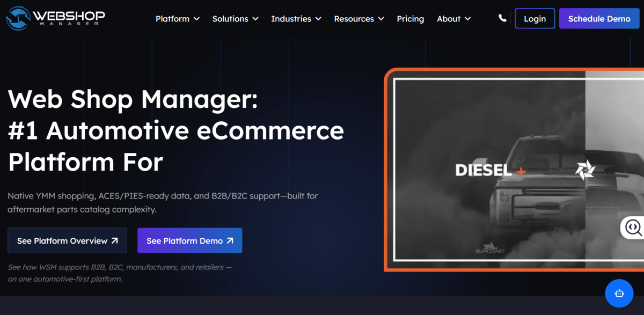644x315 pixels.
Task: Click the hero headline 'Web Shop Manager:'
Action: click(x=133, y=100)
